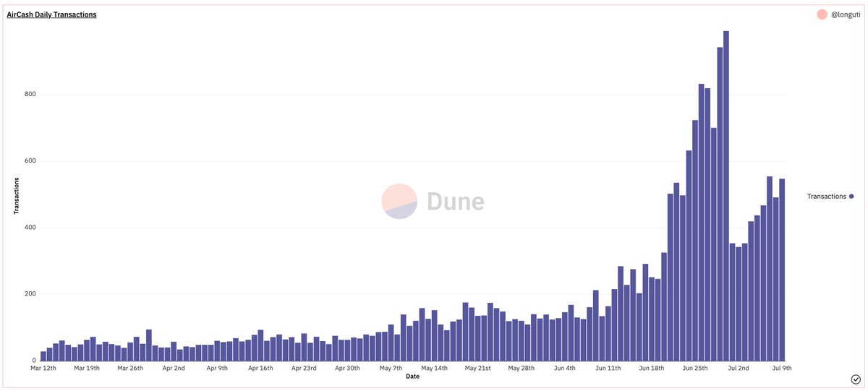
Task: Click the 200 value on the y-axis
Action: 30,294
